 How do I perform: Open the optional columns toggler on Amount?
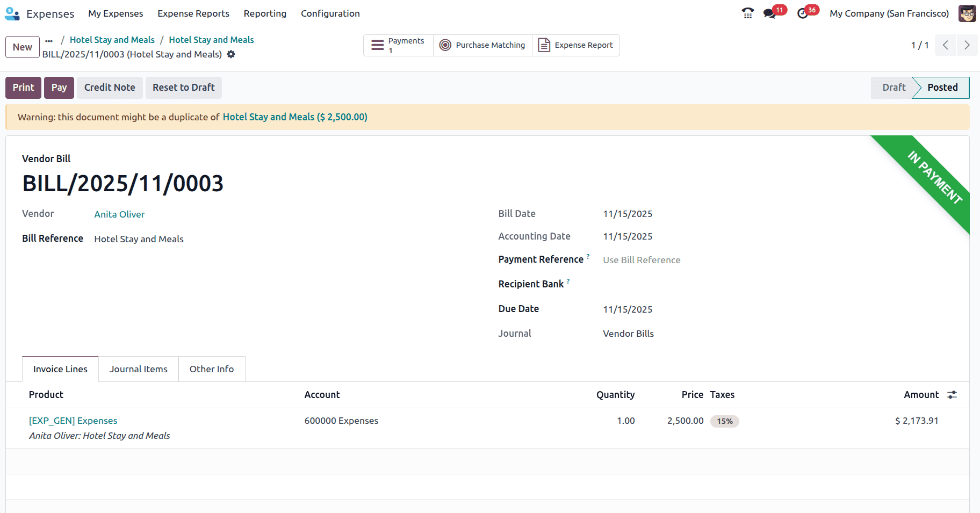click(x=952, y=394)
